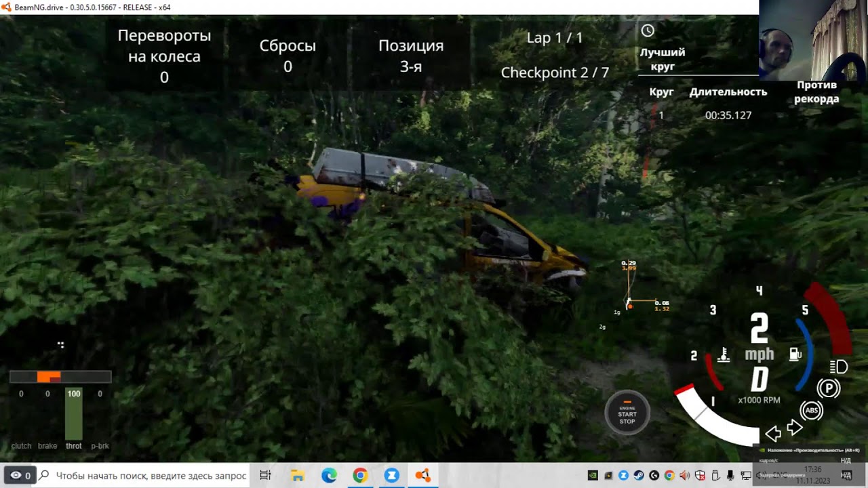Click the microphone tray icon
The width and height of the screenshot is (868, 488).
[730, 476]
